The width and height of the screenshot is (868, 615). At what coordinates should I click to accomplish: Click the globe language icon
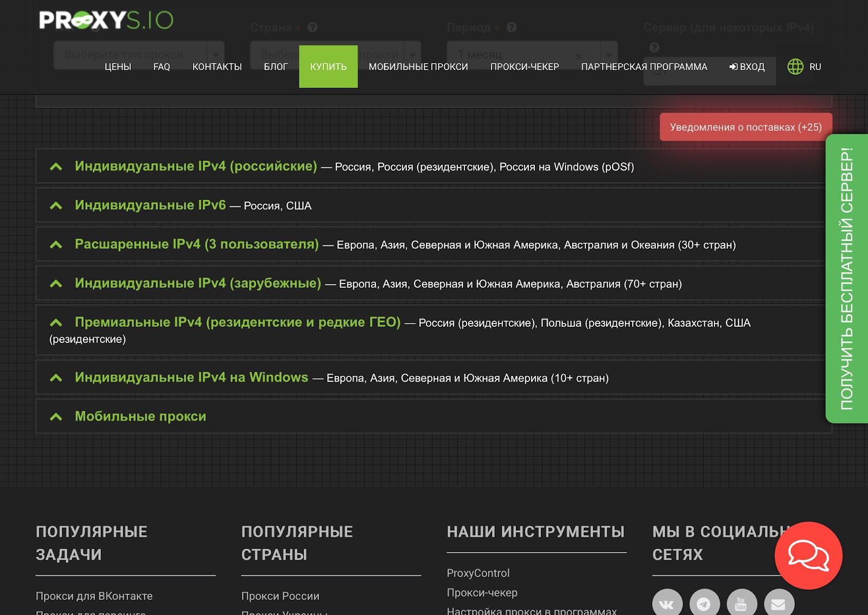click(795, 67)
